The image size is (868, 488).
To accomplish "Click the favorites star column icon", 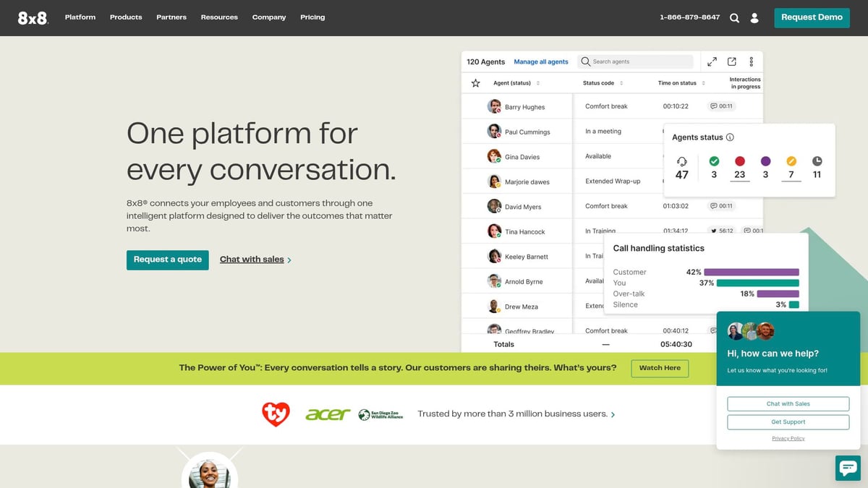I will point(475,83).
